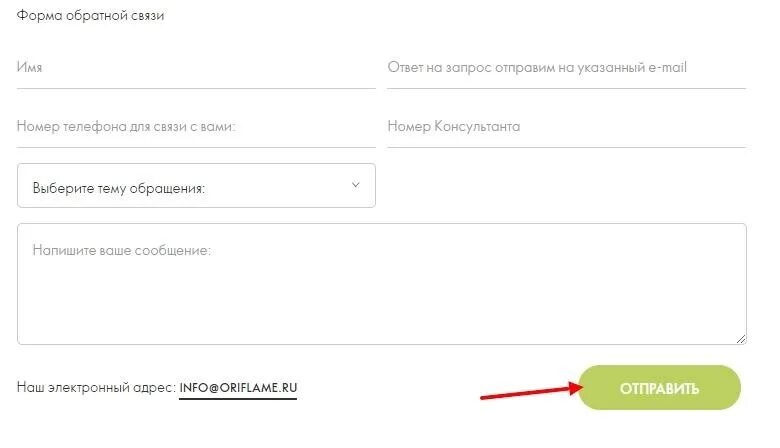
Task: Click the 'Имя' placeholder text
Action: 29,67
